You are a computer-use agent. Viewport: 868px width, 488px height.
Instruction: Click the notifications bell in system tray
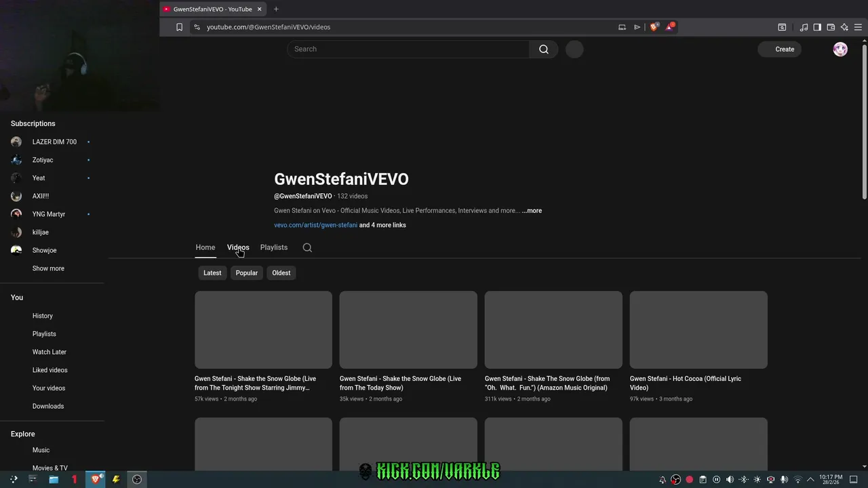click(x=663, y=480)
